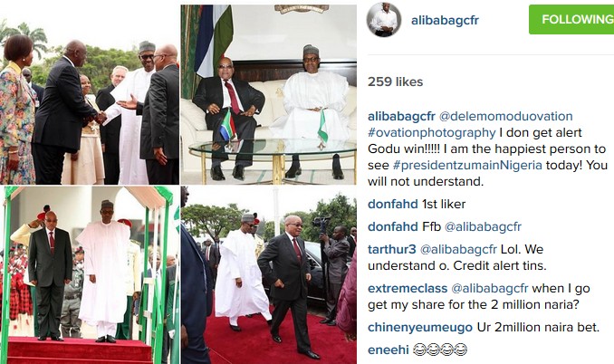Click the alibabagcfr profile avatar
Screen dimensions: 614x364
(384, 20)
